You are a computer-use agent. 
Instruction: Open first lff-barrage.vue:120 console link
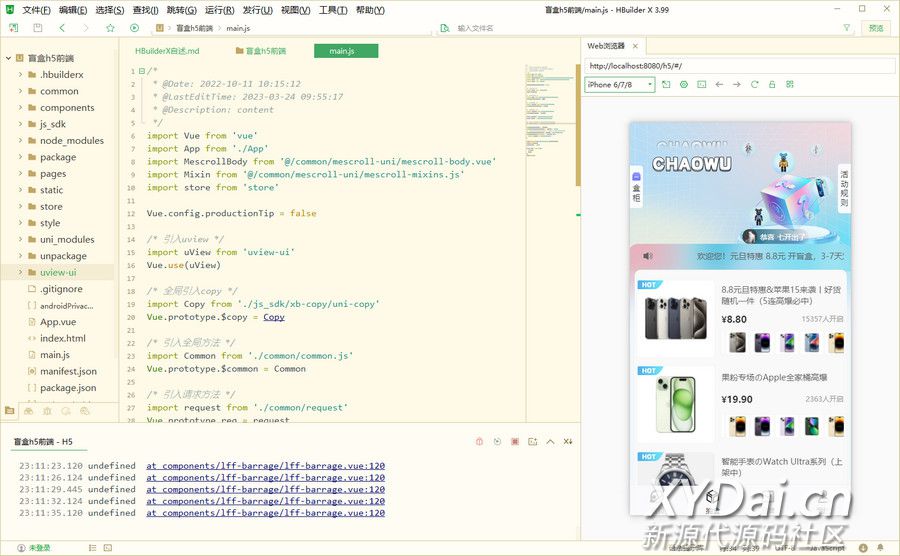pyautogui.click(x=265, y=466)
